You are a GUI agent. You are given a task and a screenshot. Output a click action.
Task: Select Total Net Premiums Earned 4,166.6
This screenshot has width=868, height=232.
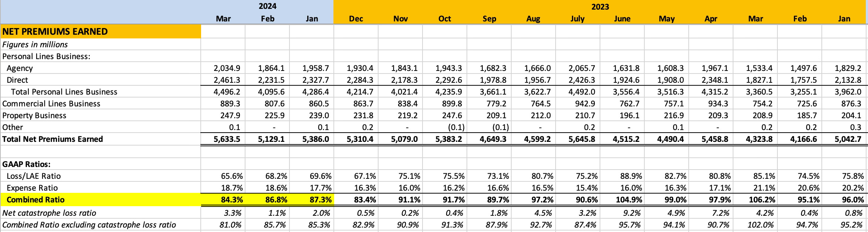tap(804, 139)
